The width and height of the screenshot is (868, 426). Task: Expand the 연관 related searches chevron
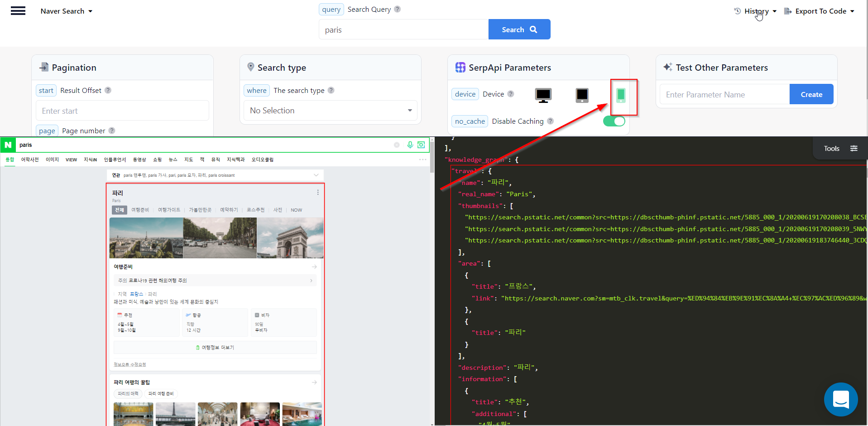click(316, 175)
